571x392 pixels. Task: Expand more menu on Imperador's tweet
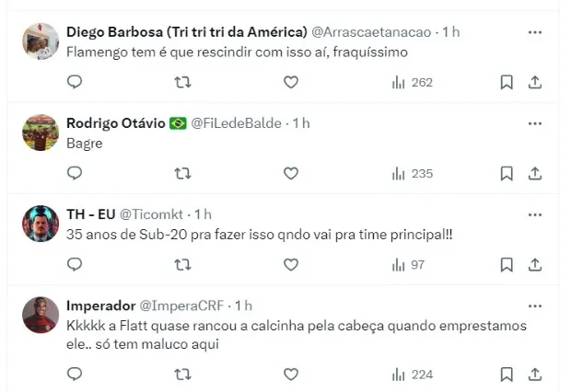pos(535,305)
